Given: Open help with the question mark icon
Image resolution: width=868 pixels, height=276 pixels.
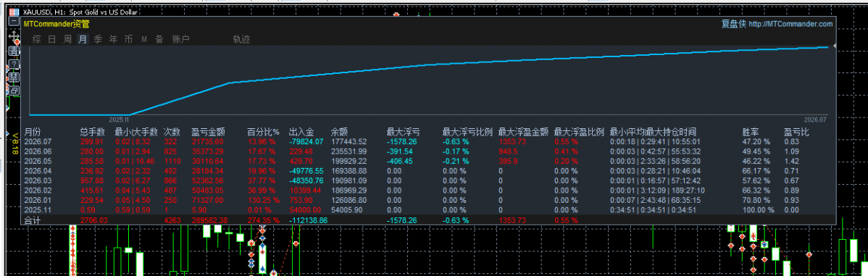Looking at the screenshot, I should (x=14, y=64).
